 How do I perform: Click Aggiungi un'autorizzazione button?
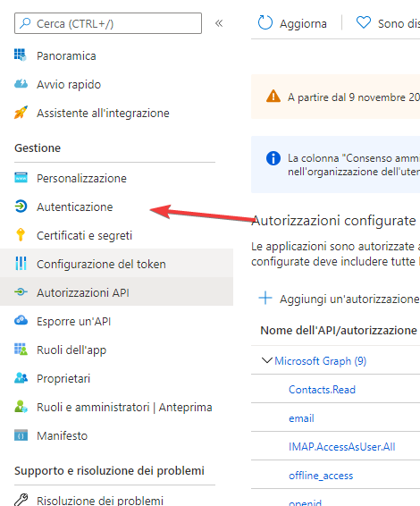tap(339, 299)
